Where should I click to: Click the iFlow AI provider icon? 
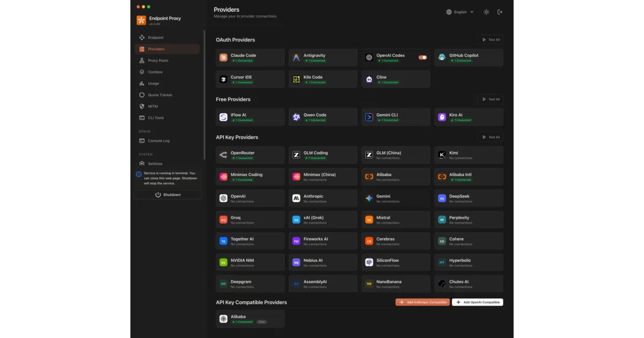click(223, 117)
